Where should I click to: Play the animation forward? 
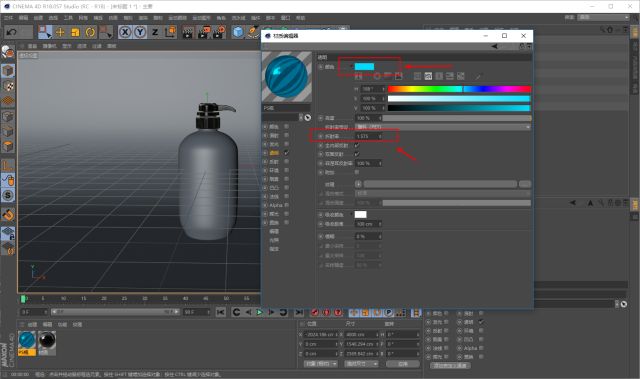(x=260, y=312)
